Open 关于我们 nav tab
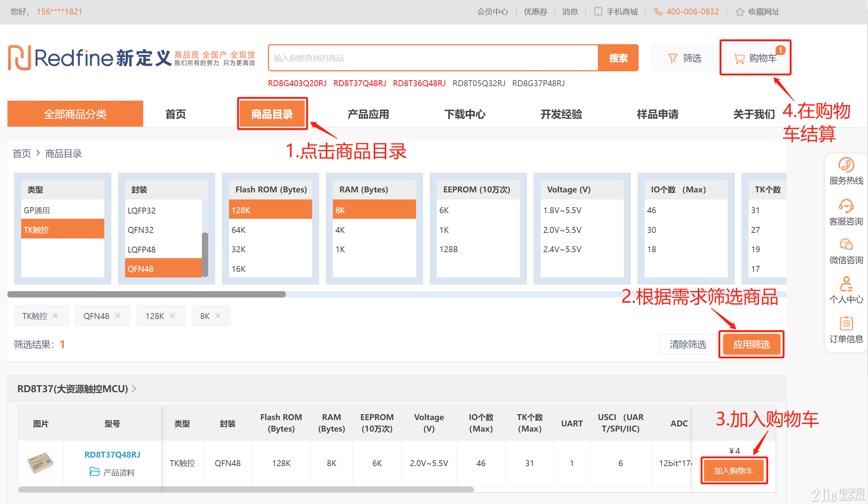Screen dimensions: 868x504 pyautogui.click(x=754, y=114)
